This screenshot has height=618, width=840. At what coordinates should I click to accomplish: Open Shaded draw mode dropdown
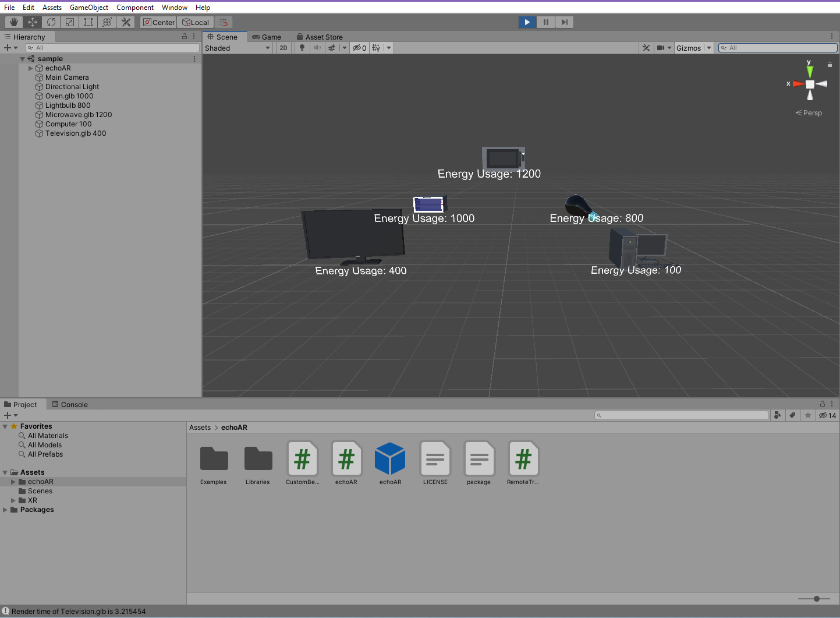(238, 48)
